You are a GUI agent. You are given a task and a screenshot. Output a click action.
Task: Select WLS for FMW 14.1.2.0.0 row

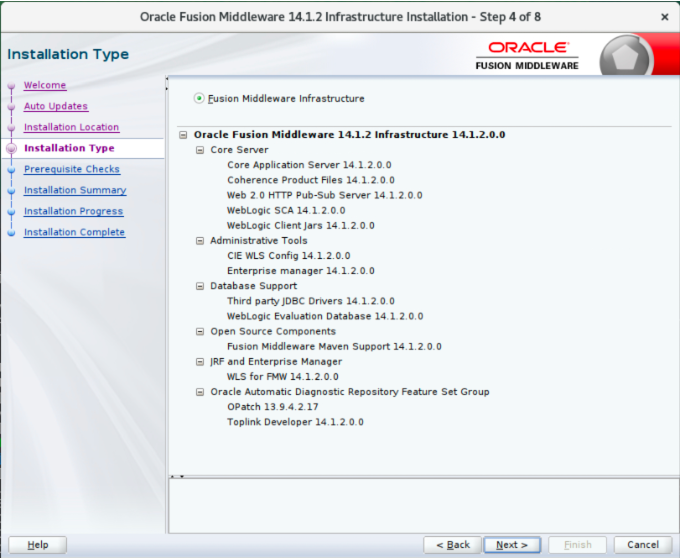(x=283, y=377)
